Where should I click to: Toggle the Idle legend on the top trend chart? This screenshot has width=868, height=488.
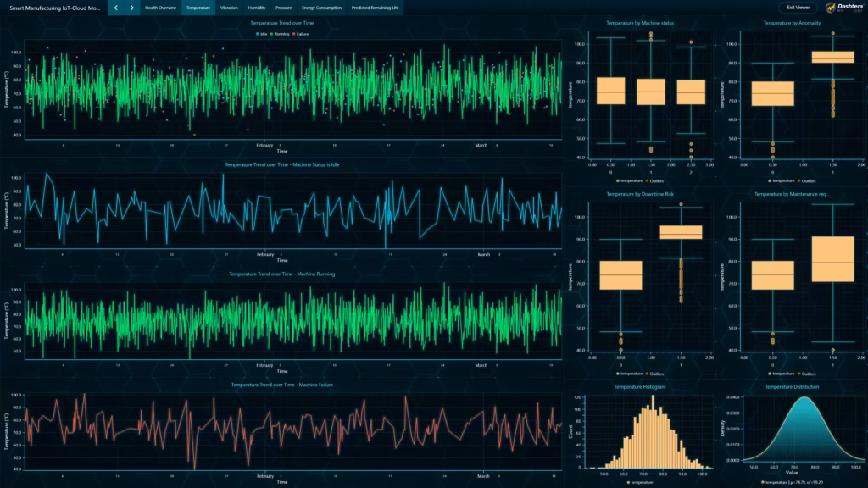[263, 34]
